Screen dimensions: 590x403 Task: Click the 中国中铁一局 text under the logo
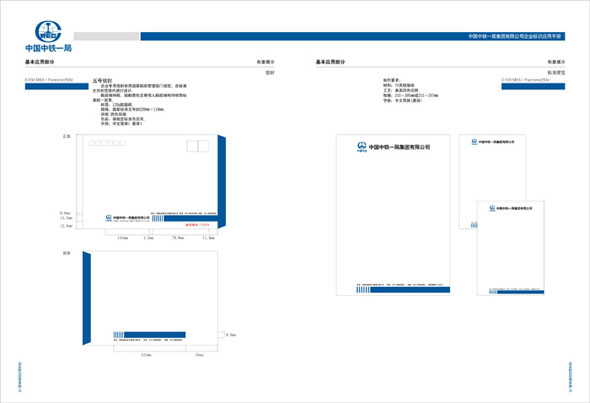tap(49, 48)
